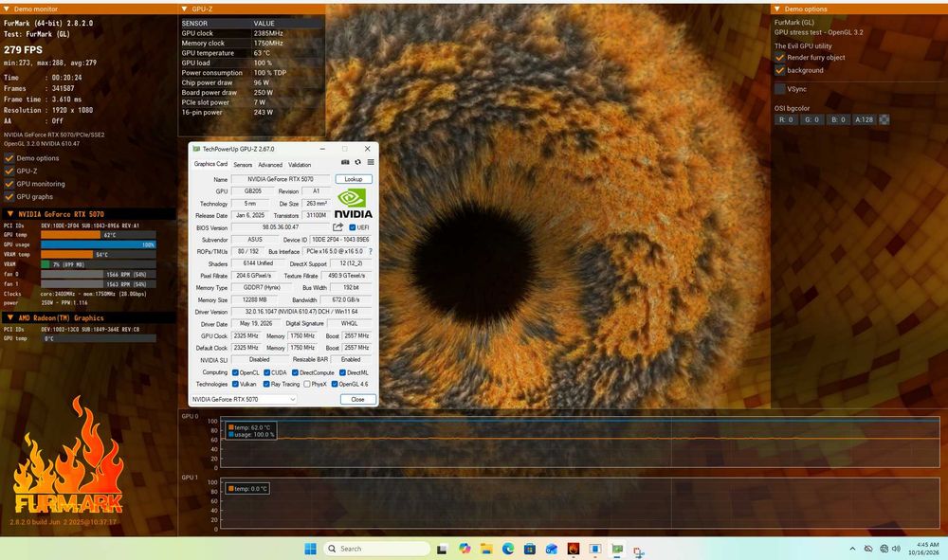Screen dimensions: 948x560
Task: Click the taskbar clock showing 4:45 AM
Action: [923, 549]
